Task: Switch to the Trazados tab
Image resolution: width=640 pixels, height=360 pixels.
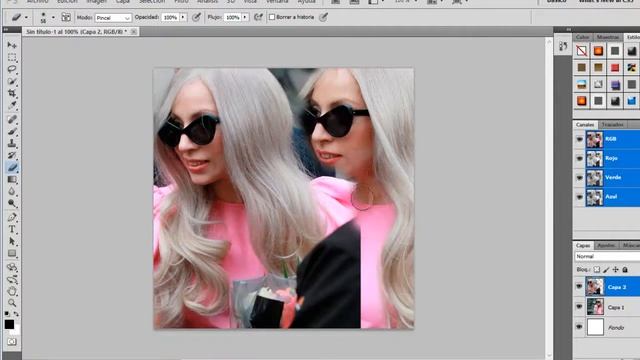Action: [x=613, y=124]
